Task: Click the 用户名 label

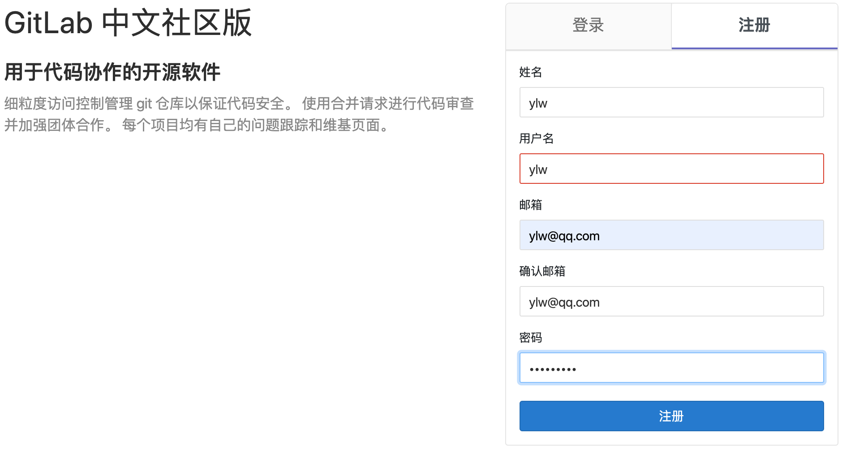Action: [537, 139]
